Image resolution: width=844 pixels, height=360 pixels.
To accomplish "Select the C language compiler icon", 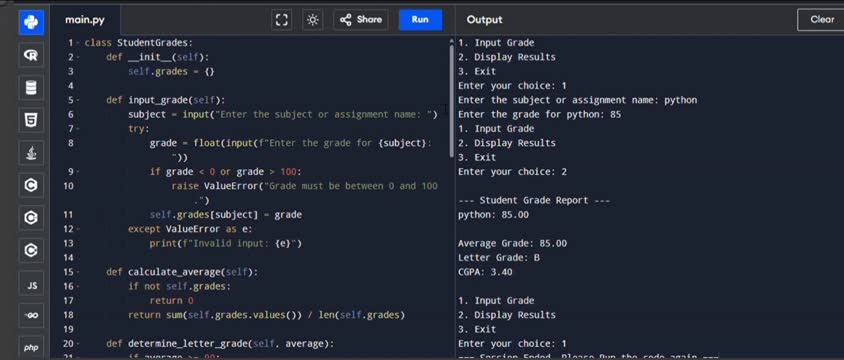I will click(x=31, y=186).
